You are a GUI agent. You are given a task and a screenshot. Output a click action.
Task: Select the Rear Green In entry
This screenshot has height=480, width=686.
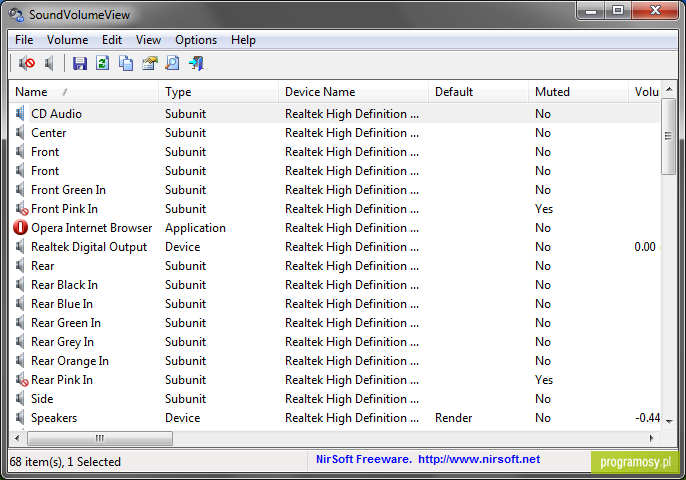[x=66, y=322]
